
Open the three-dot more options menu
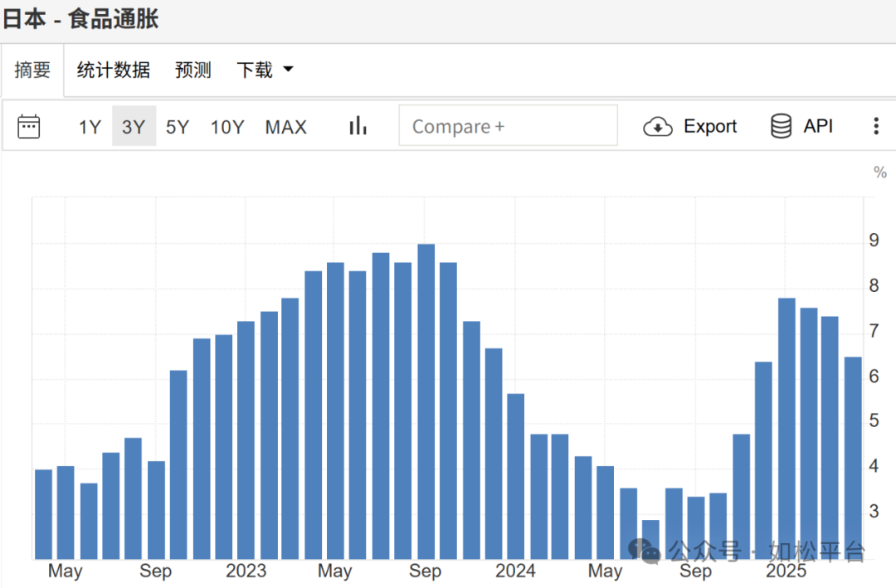click(876, 126)
